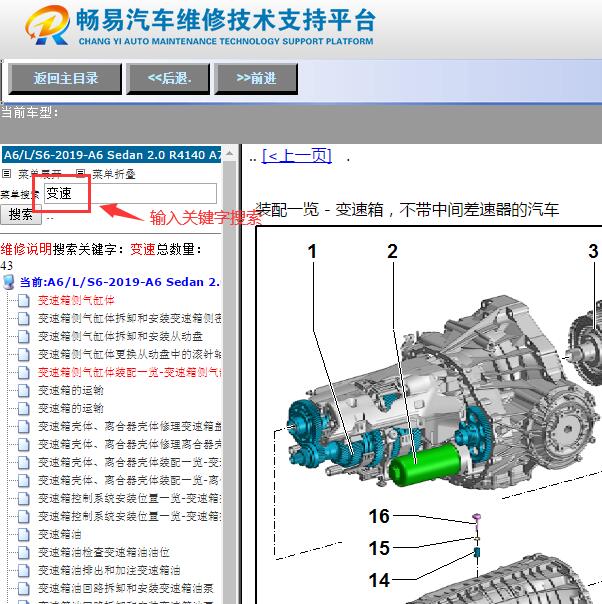Screen dimensions: 602x604
Task: Focus the 菜单搜索 keyword input field
Action: [130, 193]
